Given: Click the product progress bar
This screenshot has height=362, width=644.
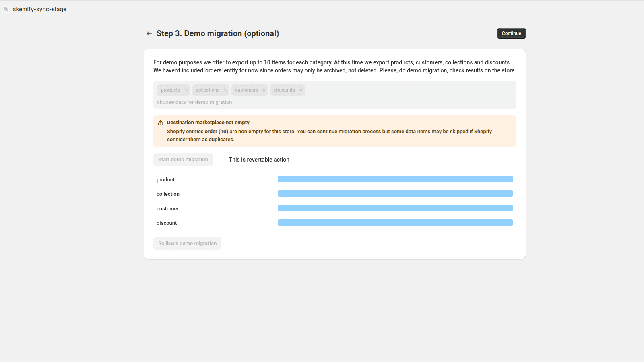Looking at the screenshot, I should pyautogui.click(x=395, y=179).
